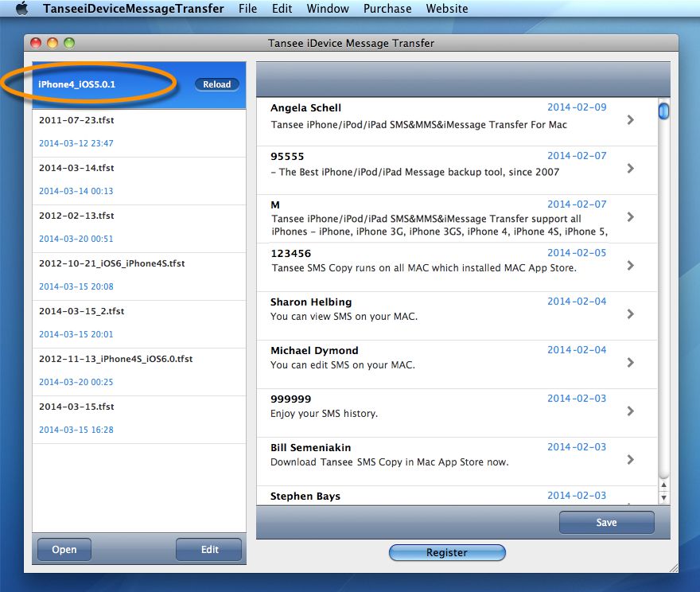Image resolution: width=700 pixels, height=592 pixels.
Task: Click the timestamp 2014-03-15 16:28
Action: [x=76, y=430]
